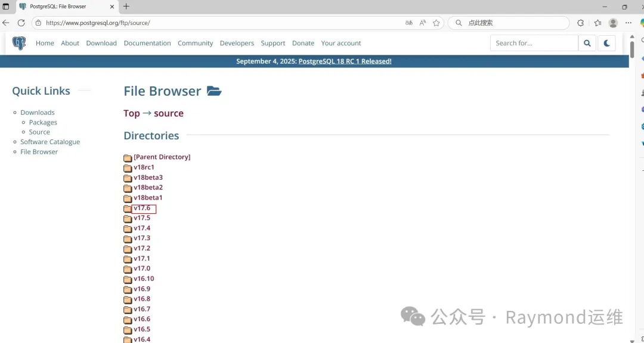
Task: Open the browser settings ellipsis menu
Action: click(628, 23)
